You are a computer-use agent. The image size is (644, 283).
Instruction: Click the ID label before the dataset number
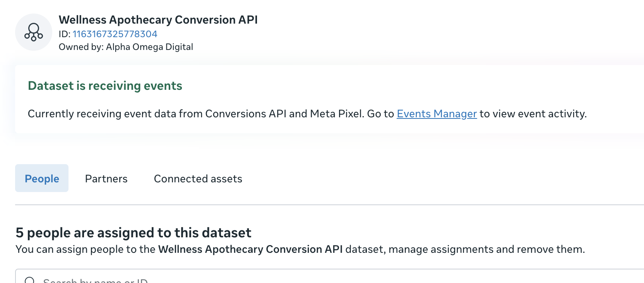[64, 34]
